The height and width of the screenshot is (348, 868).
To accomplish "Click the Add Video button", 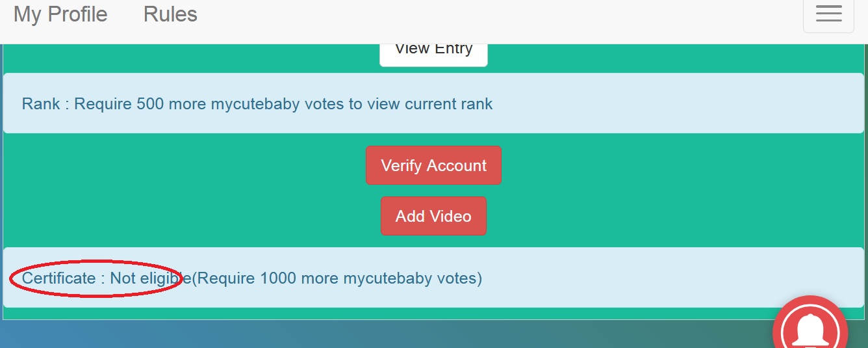I will pyautogui.click(x=433, y=216).
